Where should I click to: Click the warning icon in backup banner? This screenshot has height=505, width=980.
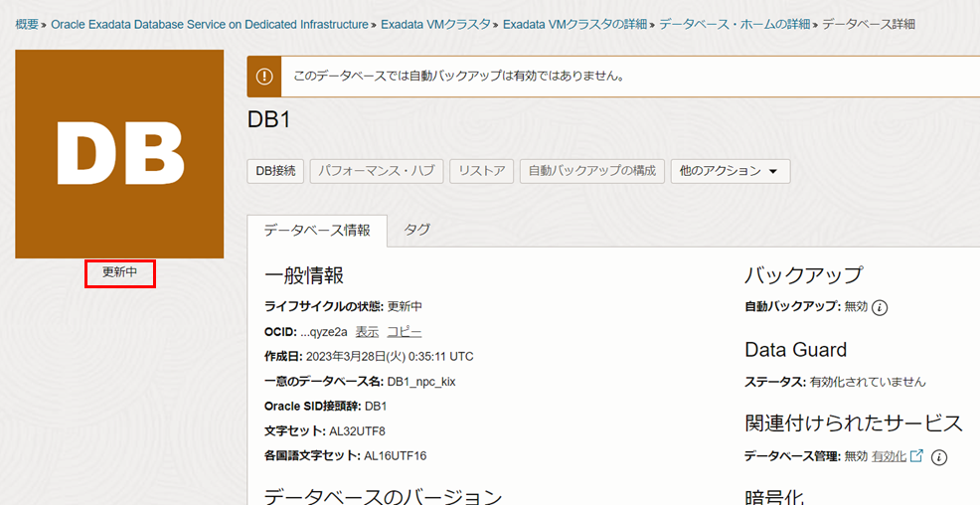click(x=264, y=76)
